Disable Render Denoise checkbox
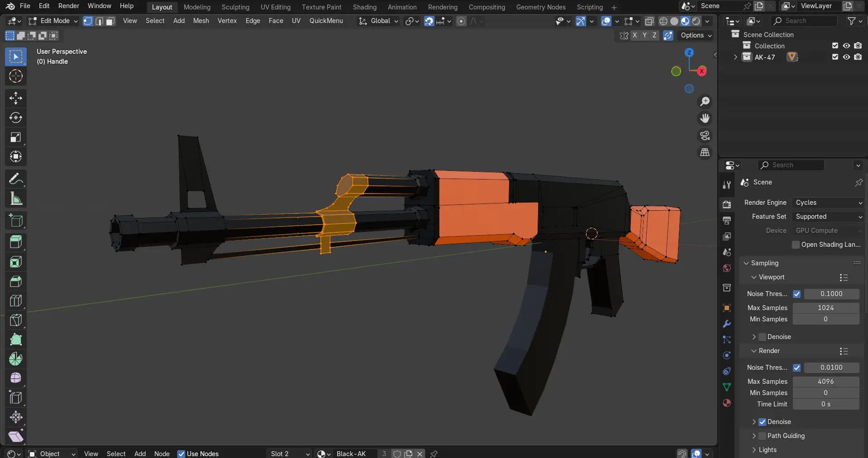The width and height of the screenshot is (868, 458). click(762, 422)
